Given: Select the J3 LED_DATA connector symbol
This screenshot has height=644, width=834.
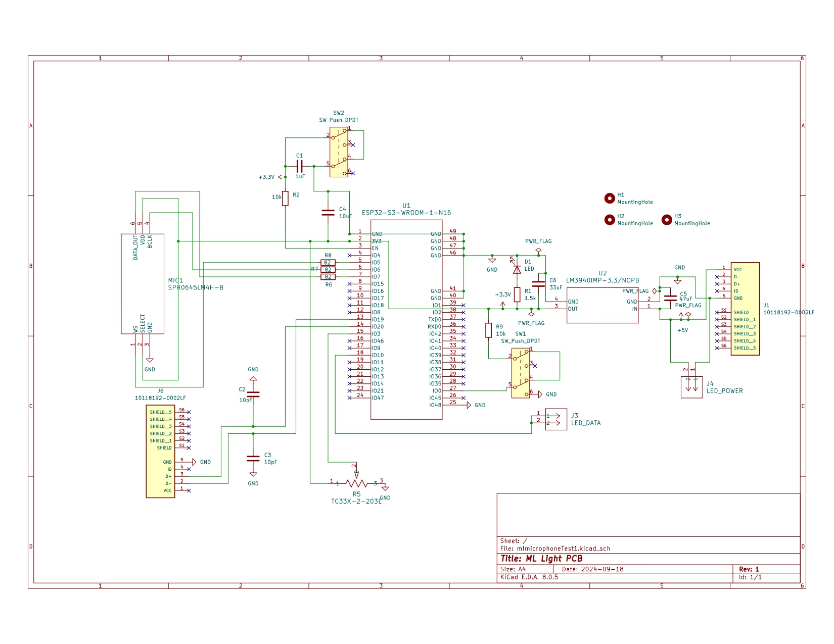Looking at the screenshot, I should pos(556,419).
